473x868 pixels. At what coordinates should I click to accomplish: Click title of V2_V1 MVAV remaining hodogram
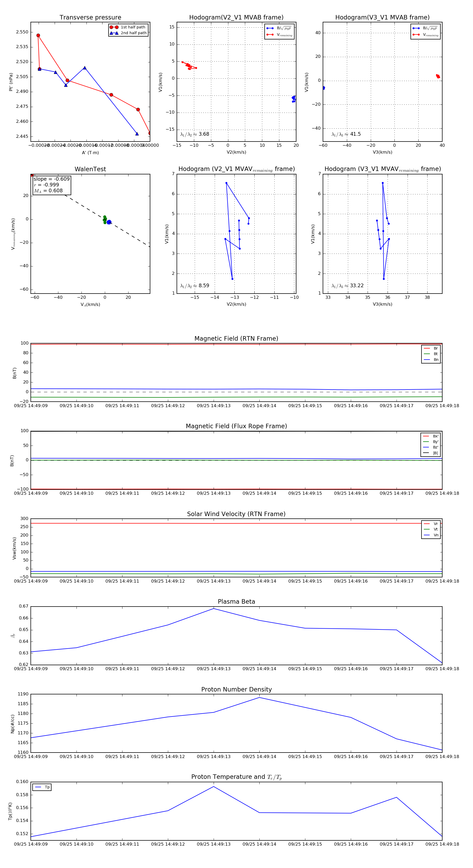[236, 169]
